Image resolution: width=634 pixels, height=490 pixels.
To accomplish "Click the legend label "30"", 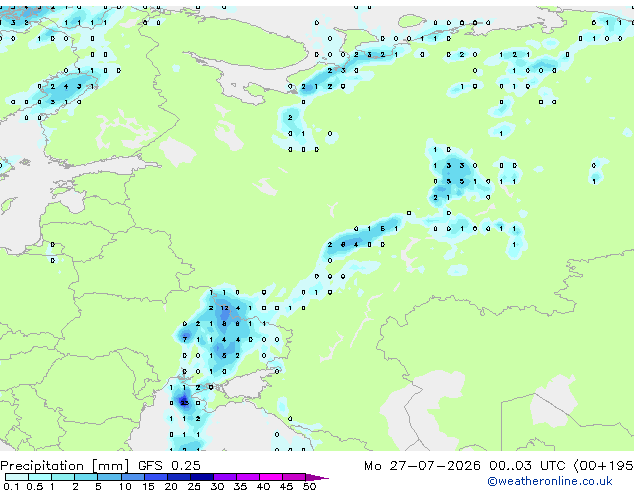I will pyautogui.click(x=217, y=486).
